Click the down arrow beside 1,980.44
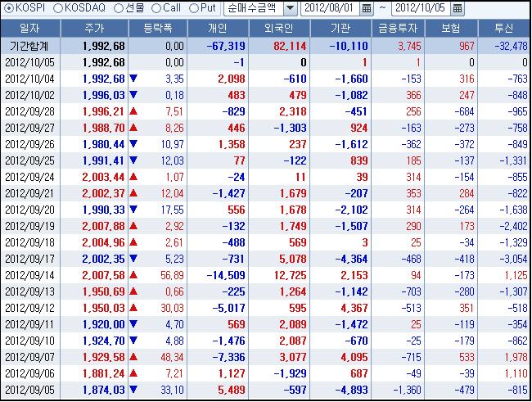Viewport: 532px width, 402px height. pos(133,144)
